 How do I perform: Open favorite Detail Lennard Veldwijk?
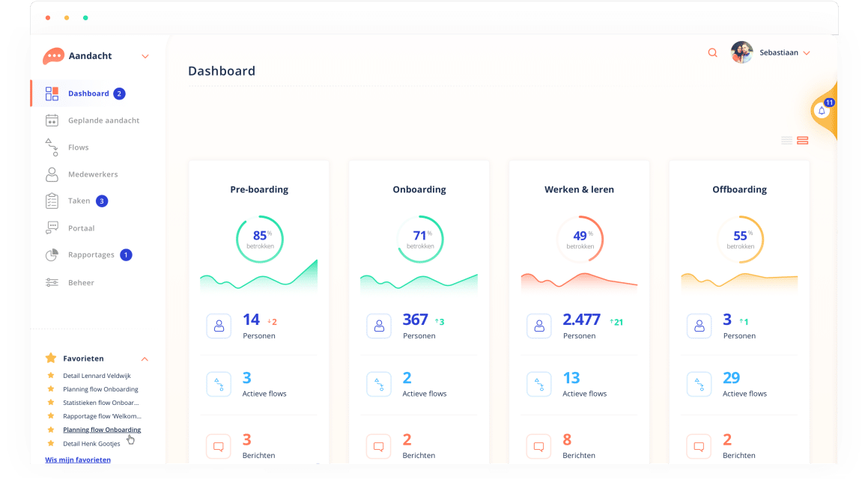tap(97, 376)
